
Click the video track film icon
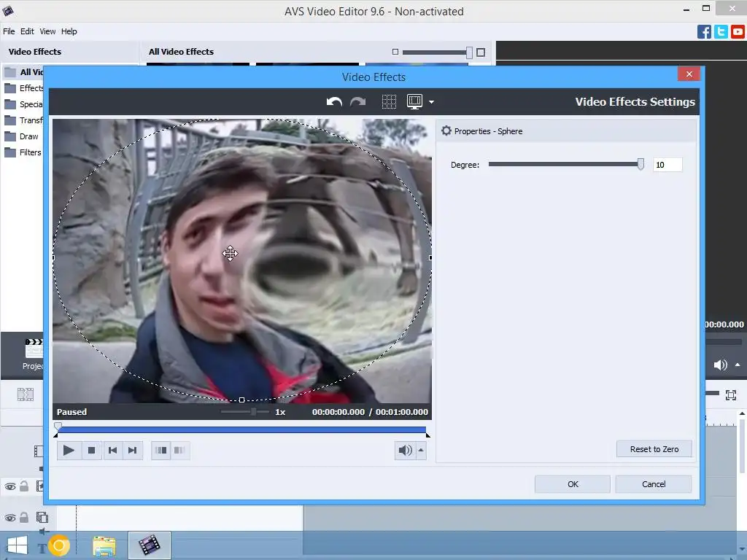pyautogui.click(x=39, y=451)
